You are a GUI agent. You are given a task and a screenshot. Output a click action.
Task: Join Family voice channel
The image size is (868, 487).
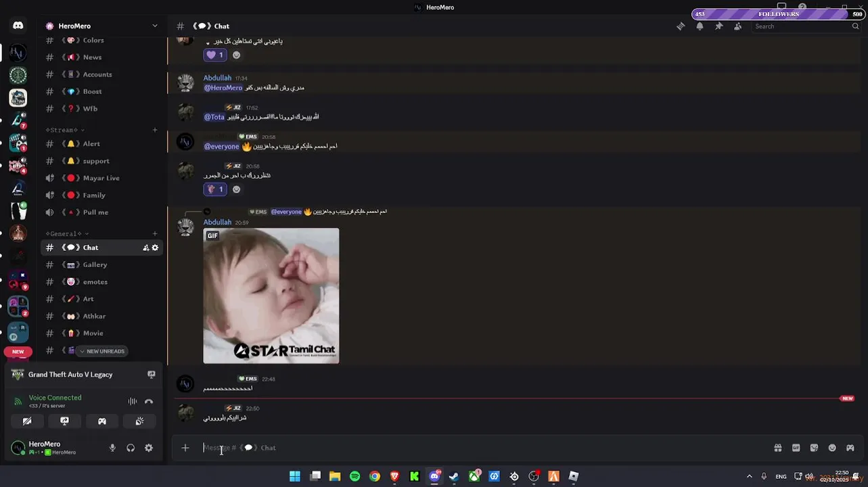(101, 195)
